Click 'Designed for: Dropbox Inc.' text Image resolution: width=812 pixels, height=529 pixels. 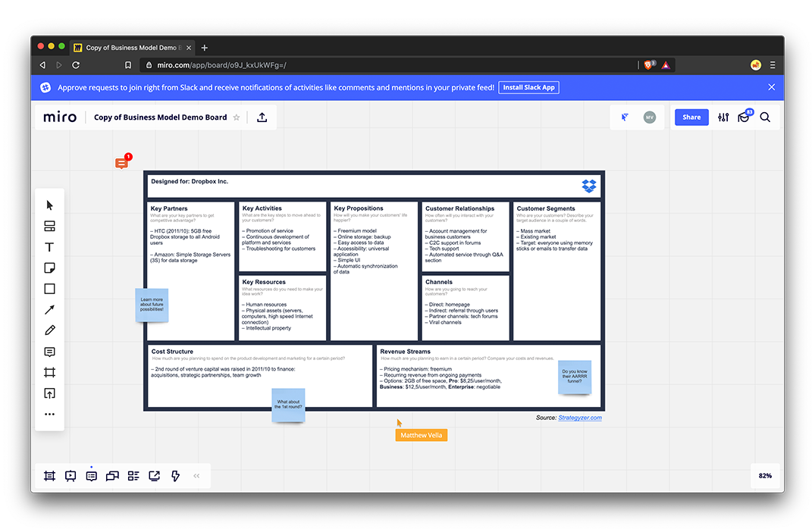[x=190, y=182]
